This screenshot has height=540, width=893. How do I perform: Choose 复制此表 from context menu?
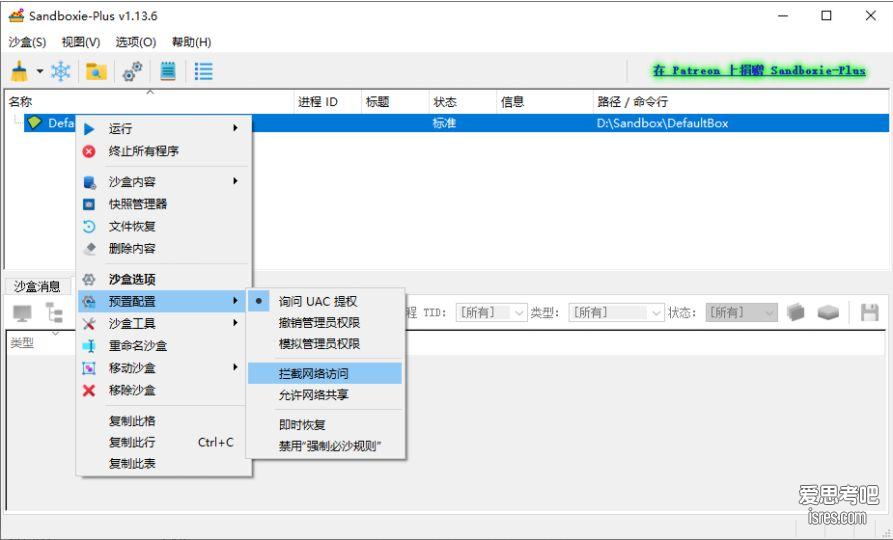click(x=132, y=464)
